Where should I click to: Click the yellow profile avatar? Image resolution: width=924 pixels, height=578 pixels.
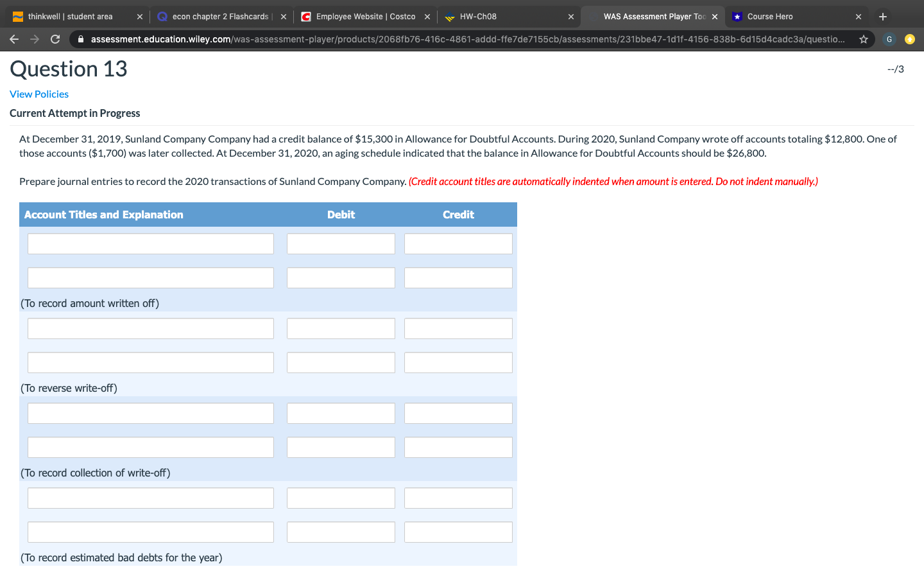(910, 39)
